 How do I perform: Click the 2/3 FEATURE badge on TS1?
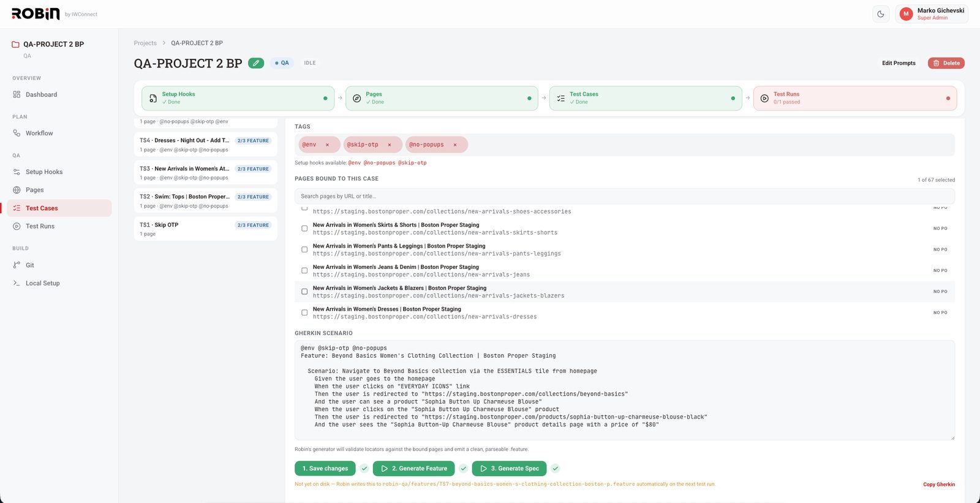click(254, 225)
